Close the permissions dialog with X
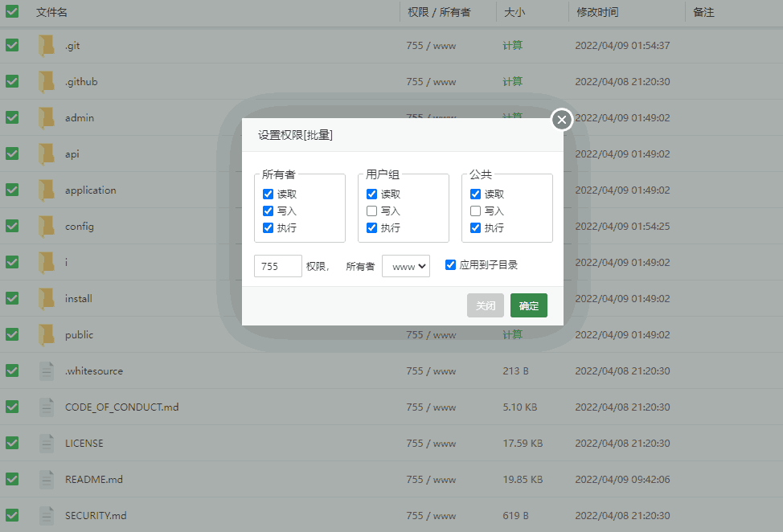The image size is (783, 532). 562,120
